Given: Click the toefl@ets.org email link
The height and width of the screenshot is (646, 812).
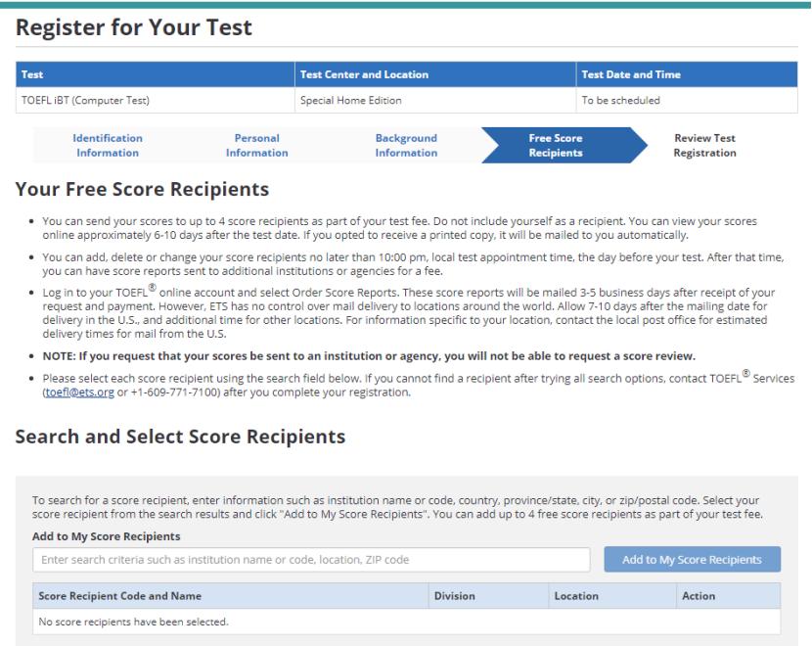Looking at the screenshot, I should tap(80, 392).
